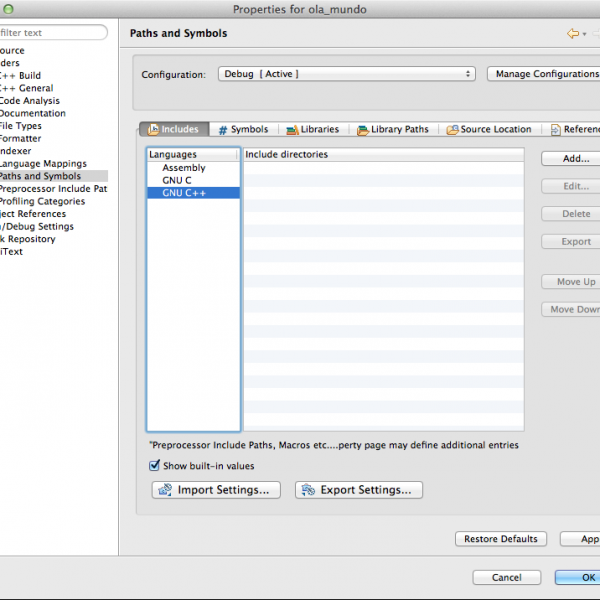Select WikiText in sidebar
600x600 pixels.
pos(11,251)
